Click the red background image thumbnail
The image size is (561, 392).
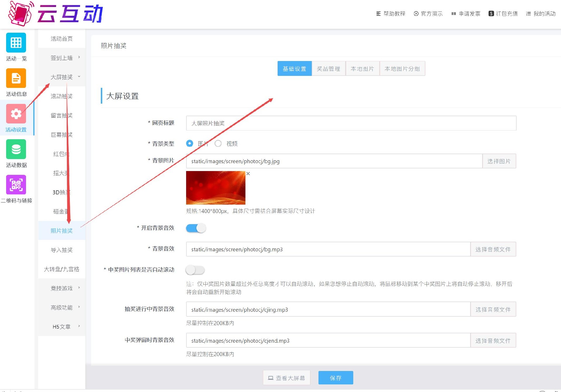click(216, 188)
